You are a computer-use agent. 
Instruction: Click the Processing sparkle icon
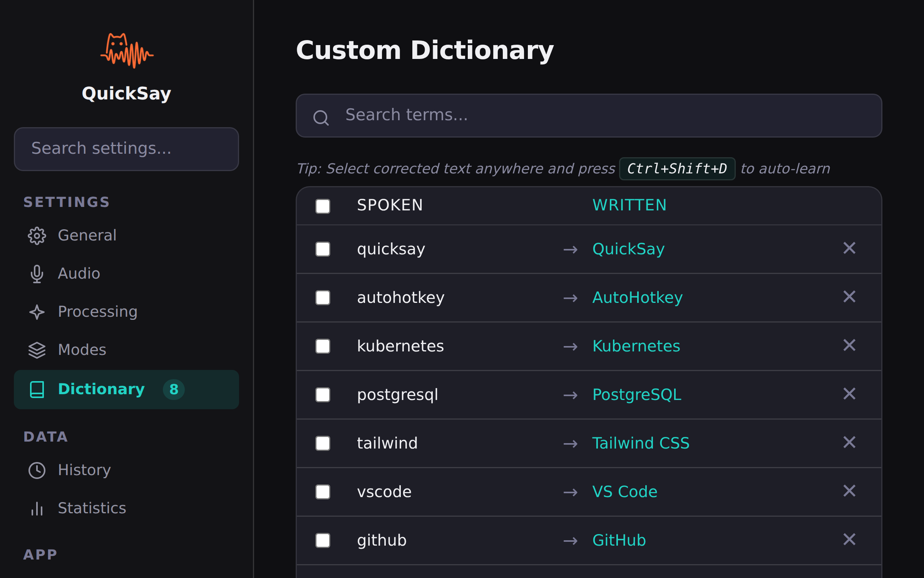pyautogui.click(x=37, y=312)
